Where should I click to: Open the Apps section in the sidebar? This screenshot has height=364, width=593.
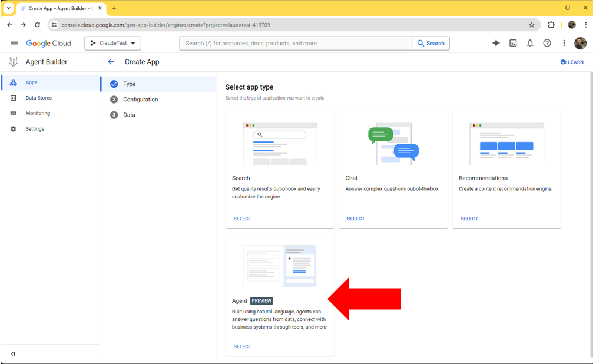(x=31, y=82)
